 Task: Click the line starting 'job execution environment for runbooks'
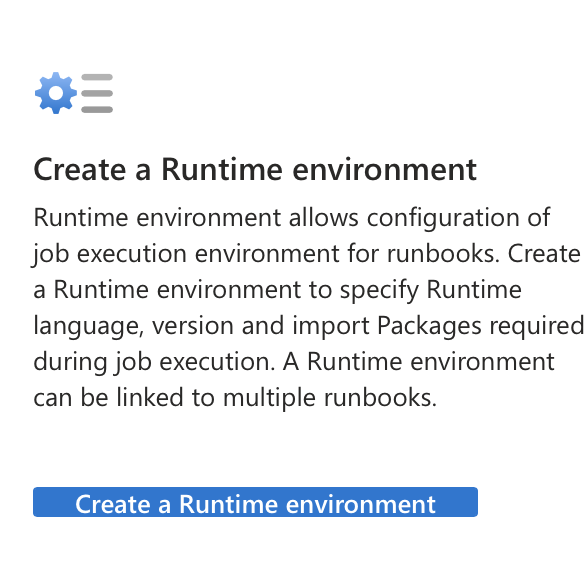(x=306, y=254)
